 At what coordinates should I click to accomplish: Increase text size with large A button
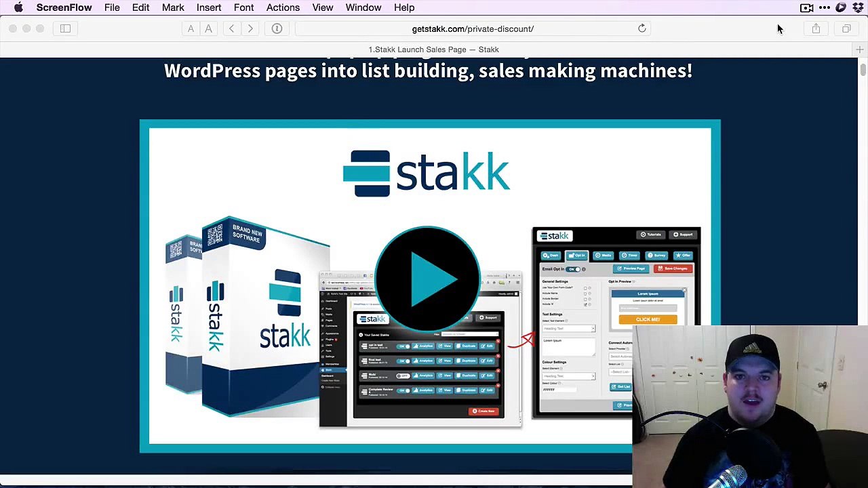(208, 28)
